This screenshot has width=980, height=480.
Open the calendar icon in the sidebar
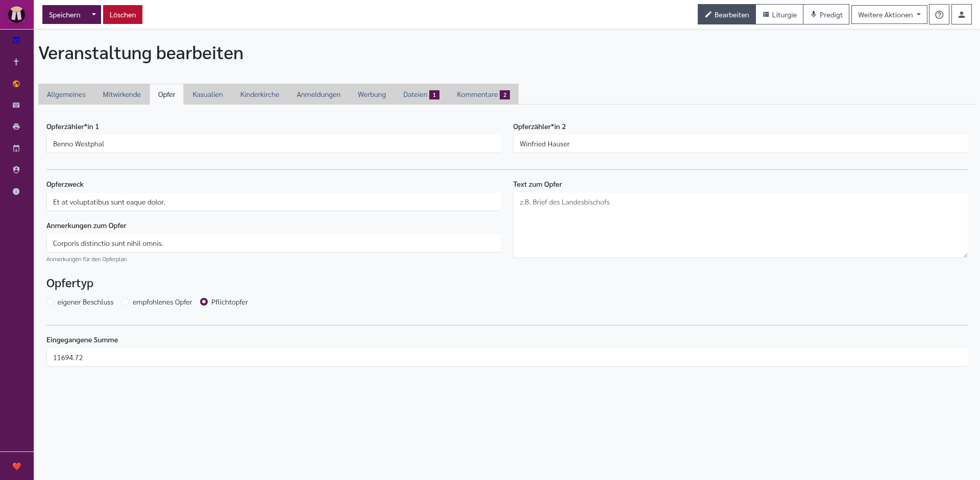click(16, 40)
